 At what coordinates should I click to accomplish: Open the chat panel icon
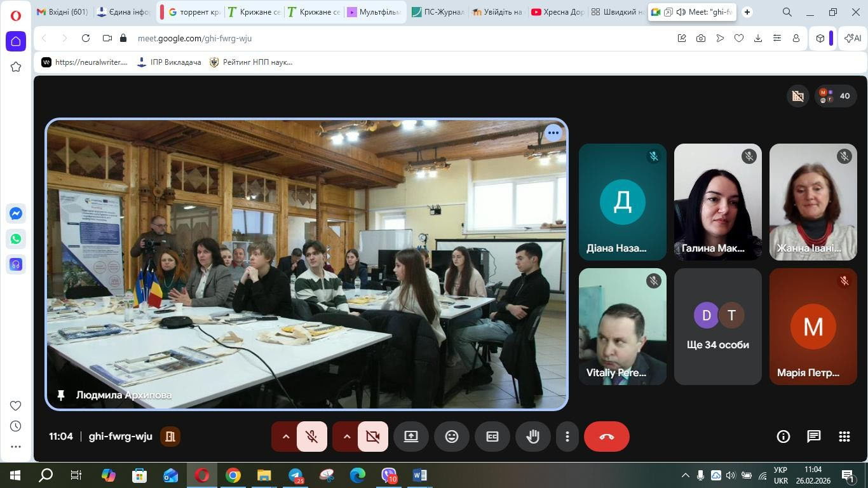click(813, 437)
